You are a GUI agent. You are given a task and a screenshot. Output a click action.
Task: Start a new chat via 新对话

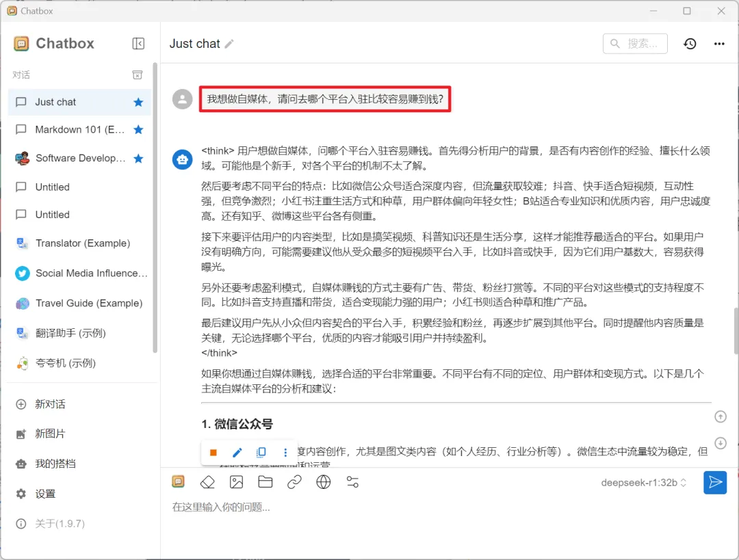[x=50, y=404]
